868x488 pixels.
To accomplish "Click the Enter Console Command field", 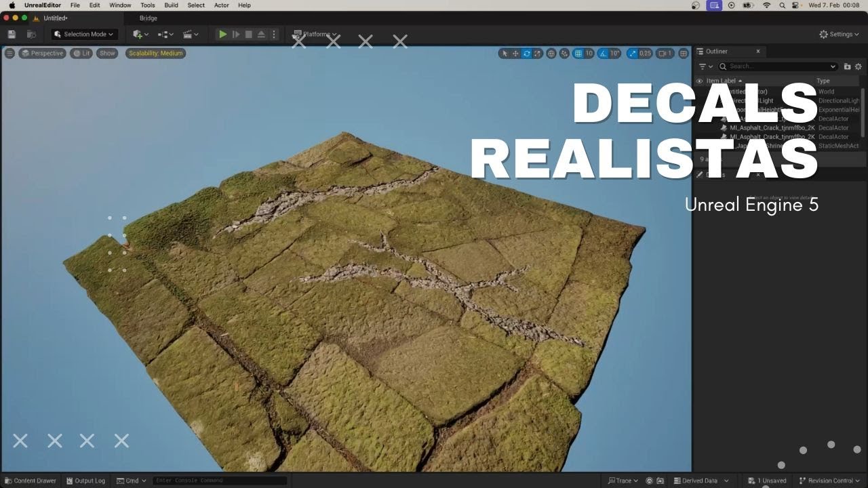I will point(220,481).
